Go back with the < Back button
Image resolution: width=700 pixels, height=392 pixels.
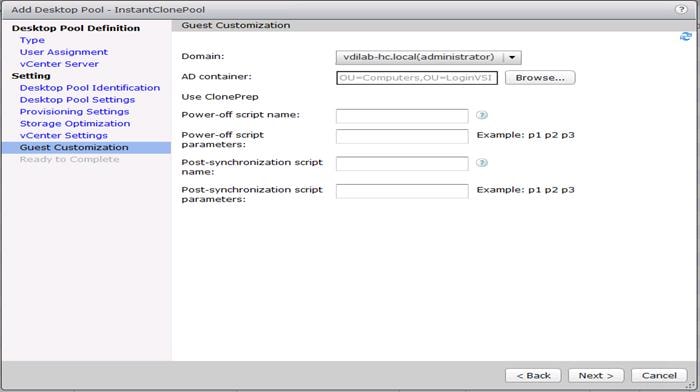click(x=533, y=375)
